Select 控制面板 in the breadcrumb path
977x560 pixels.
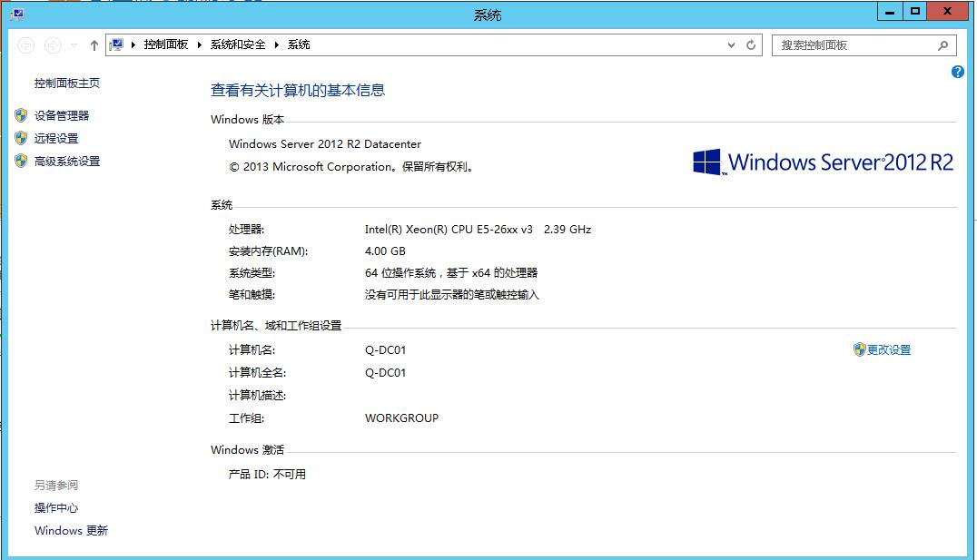(166, 44)
